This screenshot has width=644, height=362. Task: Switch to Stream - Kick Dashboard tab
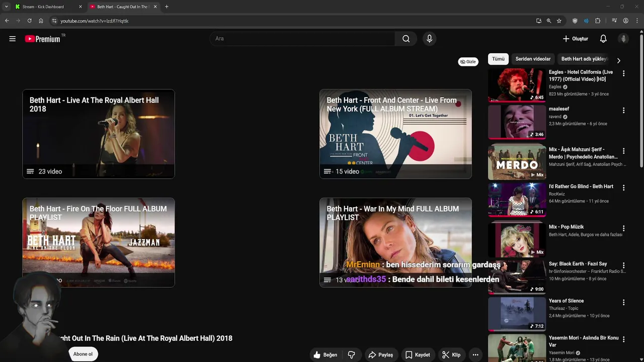tap(43, 7)
